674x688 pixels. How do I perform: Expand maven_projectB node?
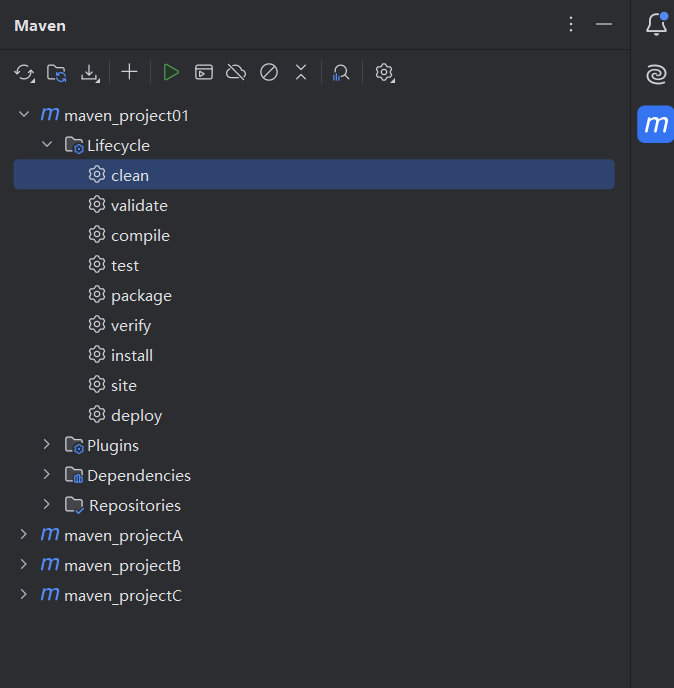24,564
